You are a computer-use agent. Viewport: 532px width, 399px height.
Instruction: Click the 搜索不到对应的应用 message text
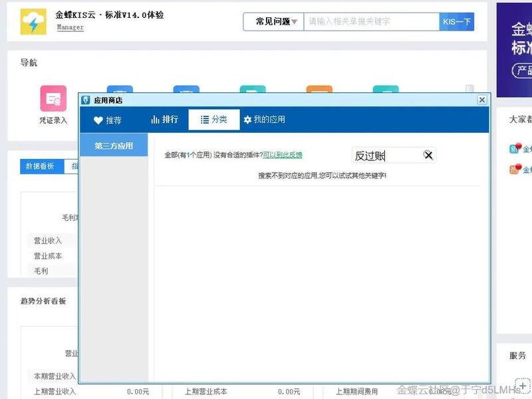click(322, 176)
